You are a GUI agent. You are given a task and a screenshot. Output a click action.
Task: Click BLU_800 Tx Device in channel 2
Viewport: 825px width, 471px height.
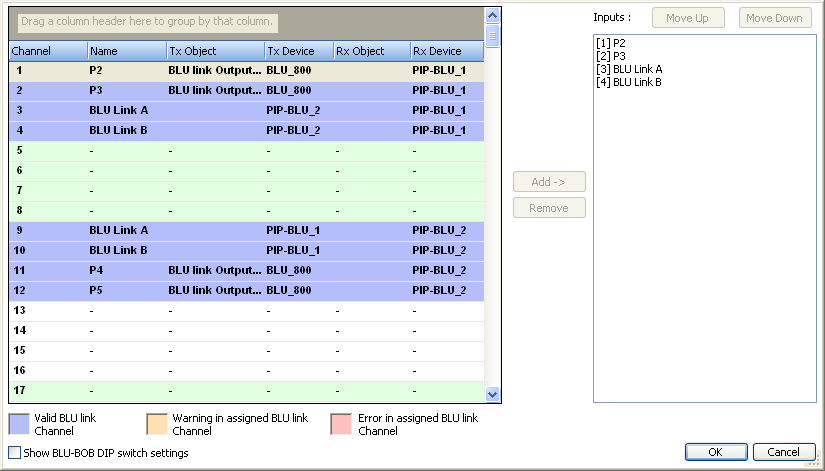(289, 91)
